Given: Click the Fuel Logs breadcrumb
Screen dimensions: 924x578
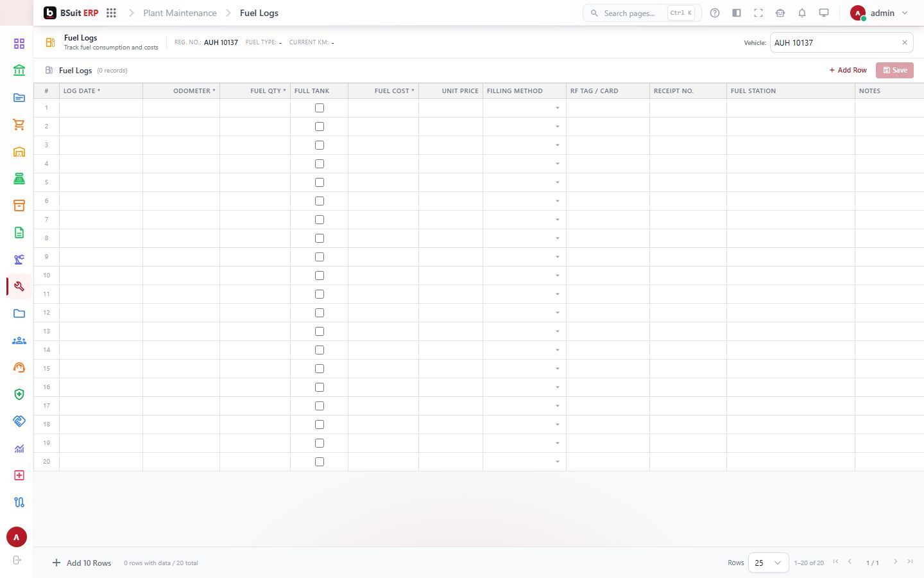Looking at the screenshot, I should click(259, 13).
